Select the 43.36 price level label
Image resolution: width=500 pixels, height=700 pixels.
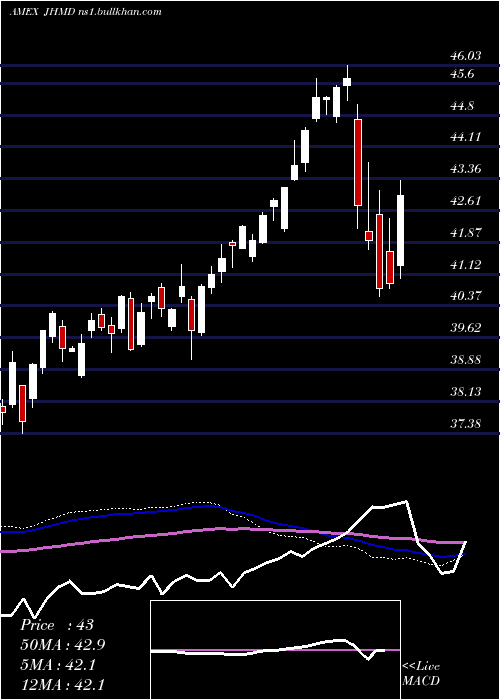[466, 169]
